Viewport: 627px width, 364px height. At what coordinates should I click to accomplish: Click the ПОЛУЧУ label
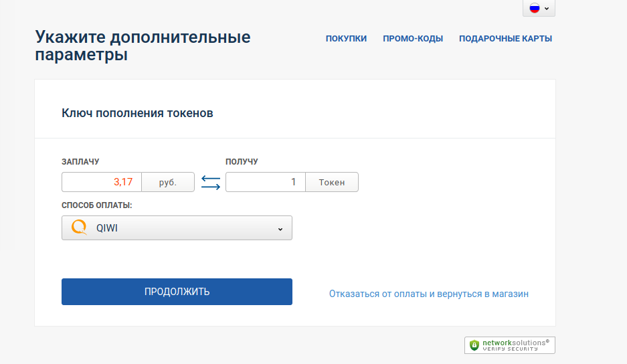242,162
